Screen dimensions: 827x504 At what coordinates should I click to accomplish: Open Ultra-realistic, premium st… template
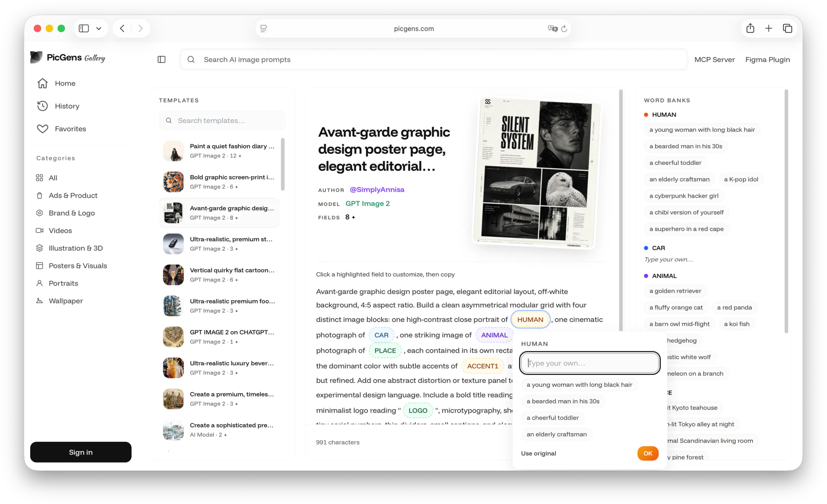(219, 244)
